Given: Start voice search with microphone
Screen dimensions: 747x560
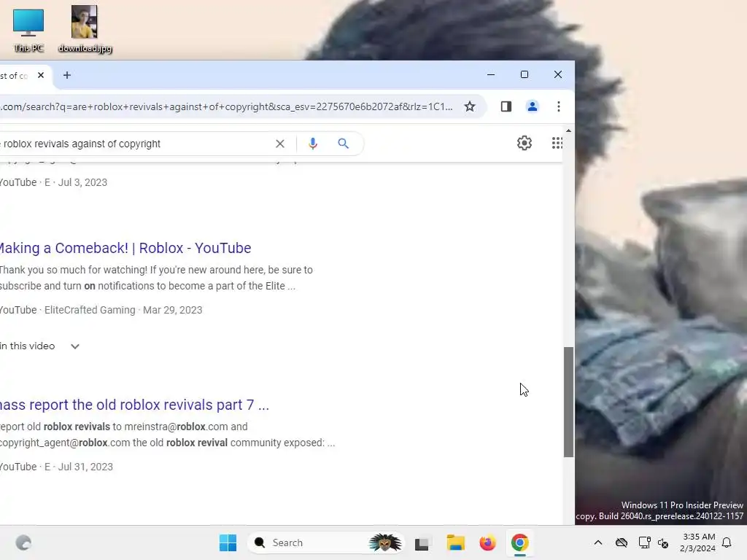Looking at the screenshot, I should pos(312,144).
